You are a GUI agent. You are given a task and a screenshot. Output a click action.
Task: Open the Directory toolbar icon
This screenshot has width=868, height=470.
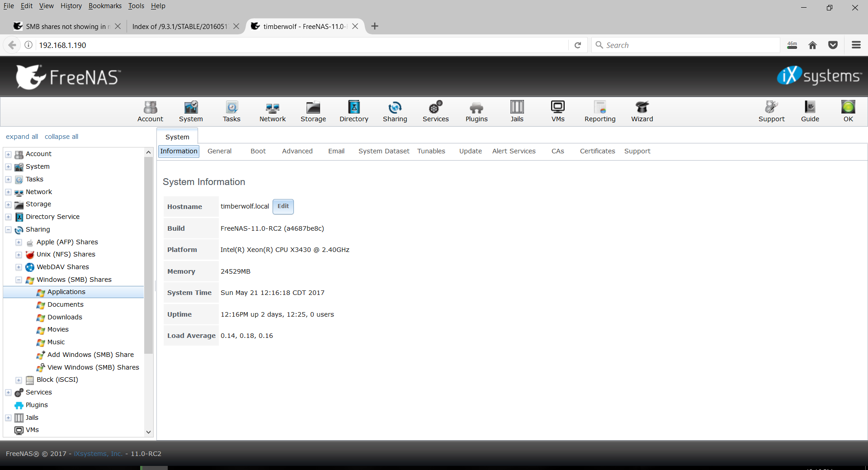(x=354, y=111)
